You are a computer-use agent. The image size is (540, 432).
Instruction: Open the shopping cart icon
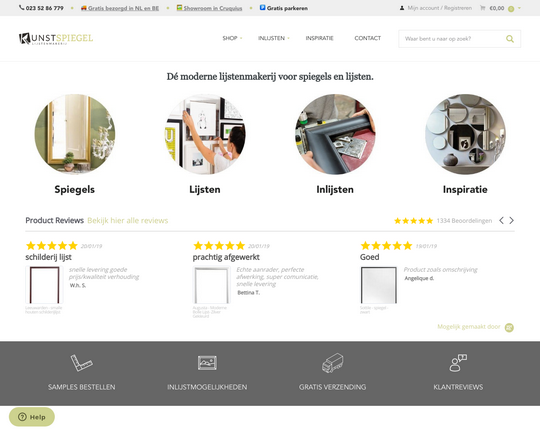tap(482, 8)
